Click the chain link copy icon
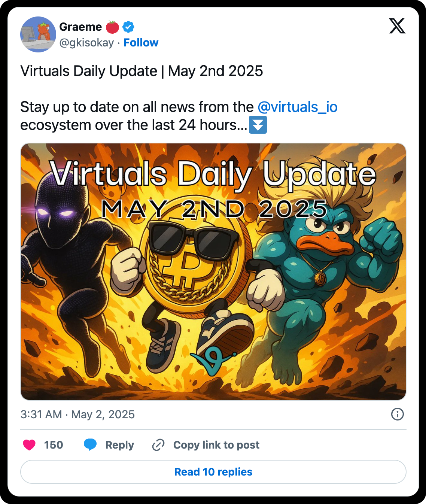The width and height of the screenshot is (426, 504). point(158,445)
